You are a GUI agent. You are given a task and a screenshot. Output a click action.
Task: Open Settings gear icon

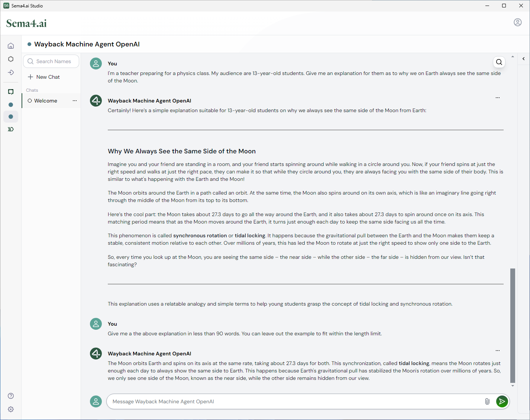[11, 409]
